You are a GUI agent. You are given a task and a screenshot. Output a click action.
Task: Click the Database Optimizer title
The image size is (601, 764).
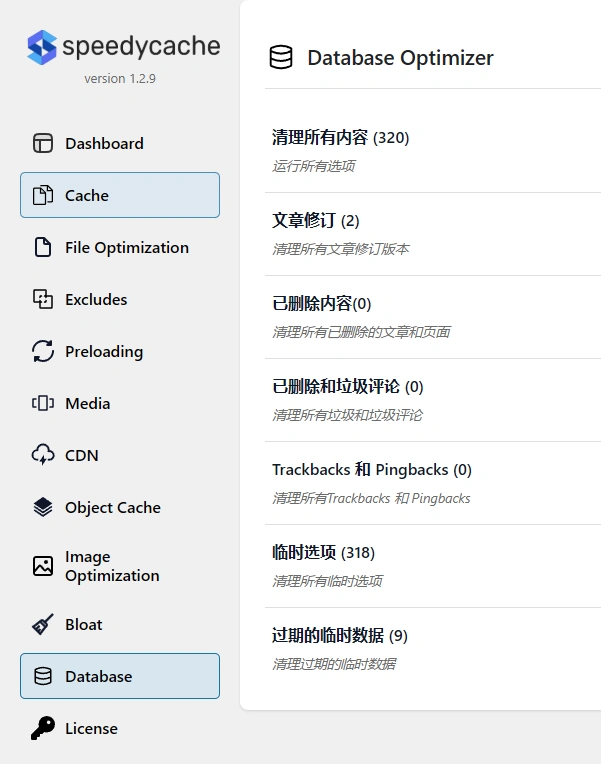tap(400, 58)
